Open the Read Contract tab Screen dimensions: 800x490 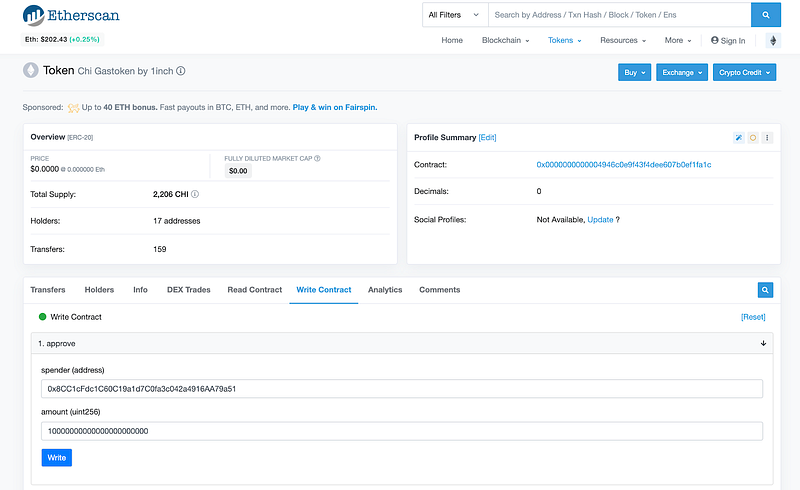(254, 290)
